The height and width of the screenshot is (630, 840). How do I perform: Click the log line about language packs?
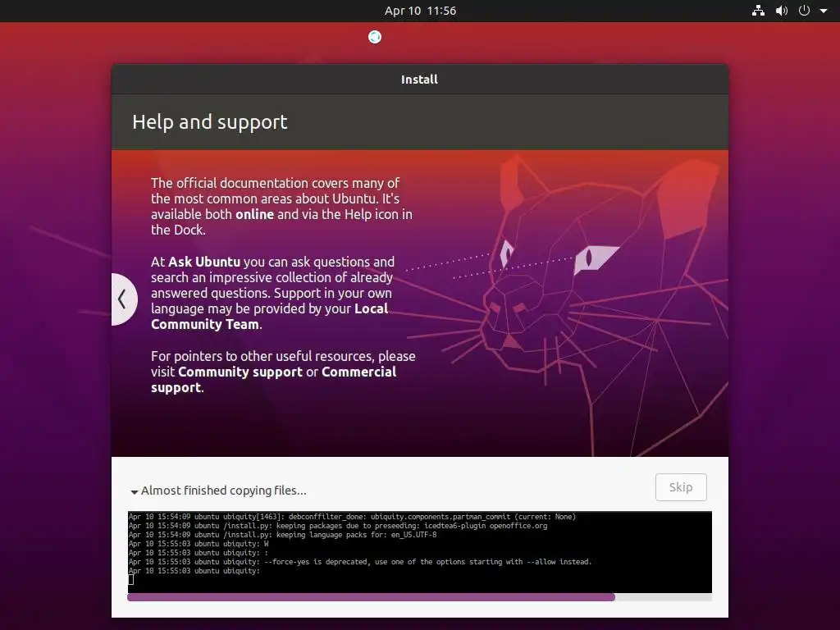tap(283, 535)
